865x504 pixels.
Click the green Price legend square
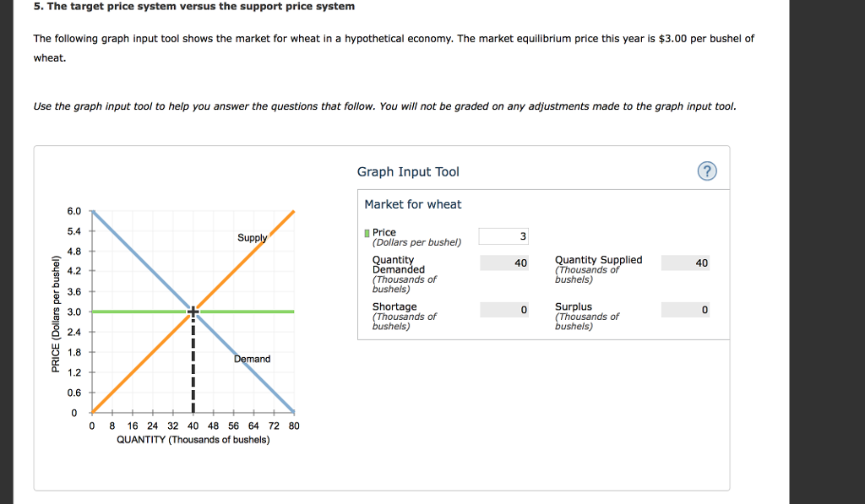coord(366,231)
